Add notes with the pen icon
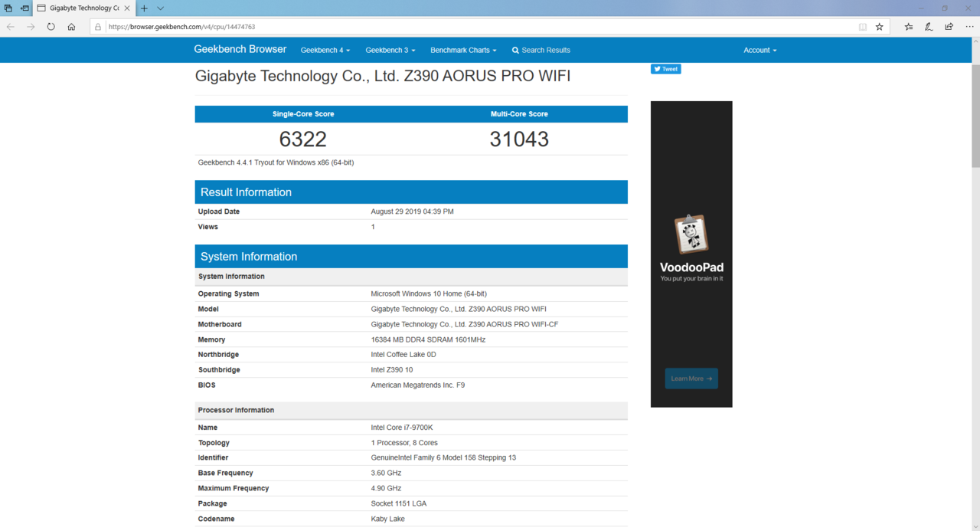 pos(929,27)
